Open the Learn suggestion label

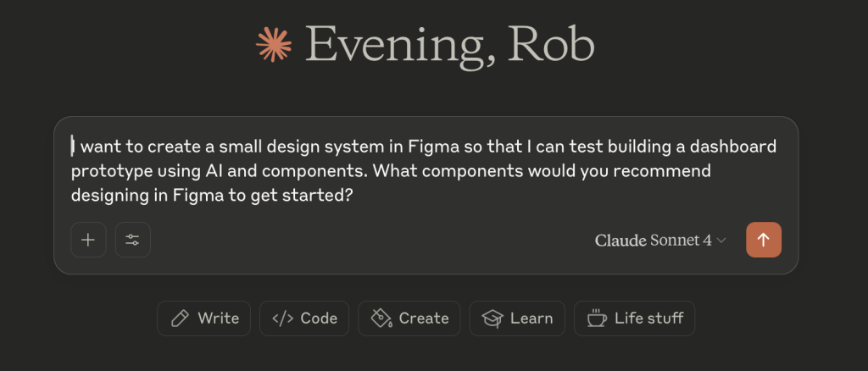coord(531,318)
